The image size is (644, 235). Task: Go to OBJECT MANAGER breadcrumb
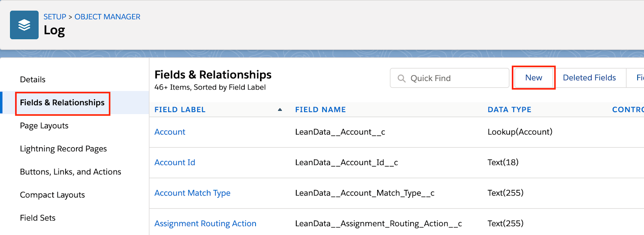107,17
